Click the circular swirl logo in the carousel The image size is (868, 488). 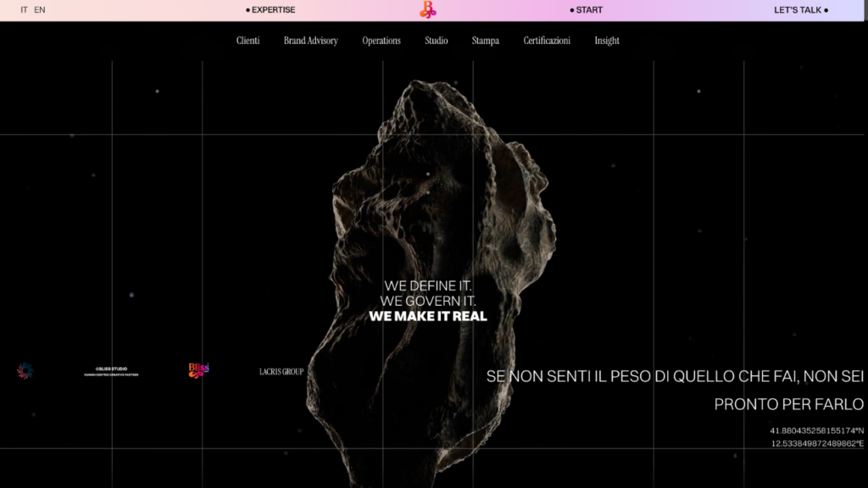(25, 371)
